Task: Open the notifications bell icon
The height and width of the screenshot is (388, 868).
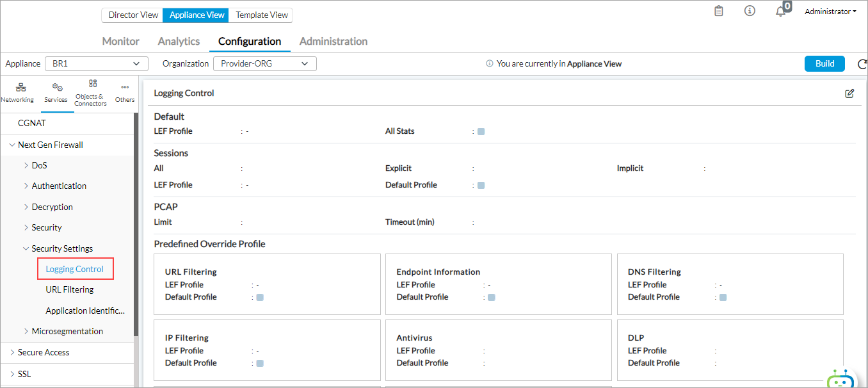Action: pyautogui.click(x=780, y=12)
